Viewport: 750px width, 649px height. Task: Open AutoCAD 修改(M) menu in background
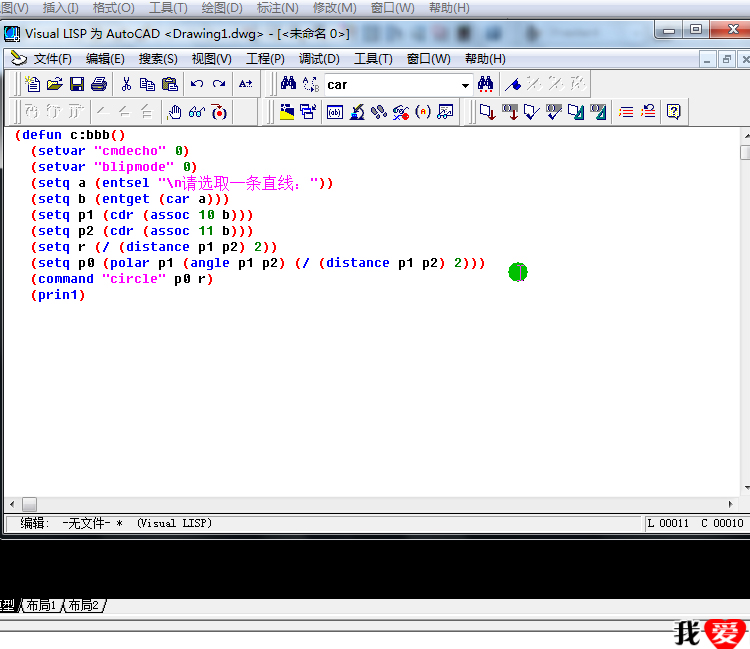[334, 8]
